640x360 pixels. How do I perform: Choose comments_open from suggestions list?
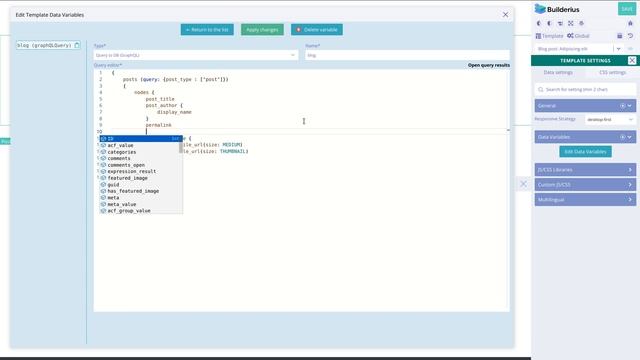[x=141, y=165]
